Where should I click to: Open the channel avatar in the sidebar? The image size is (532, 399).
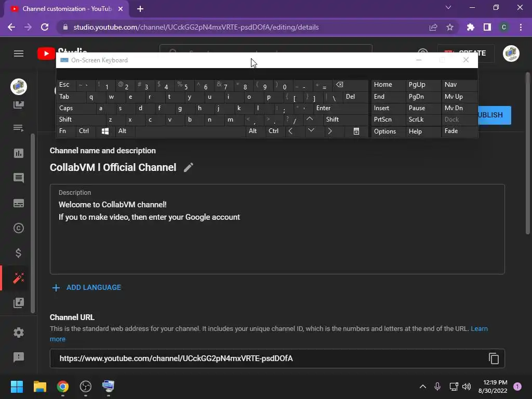[19, 87]
